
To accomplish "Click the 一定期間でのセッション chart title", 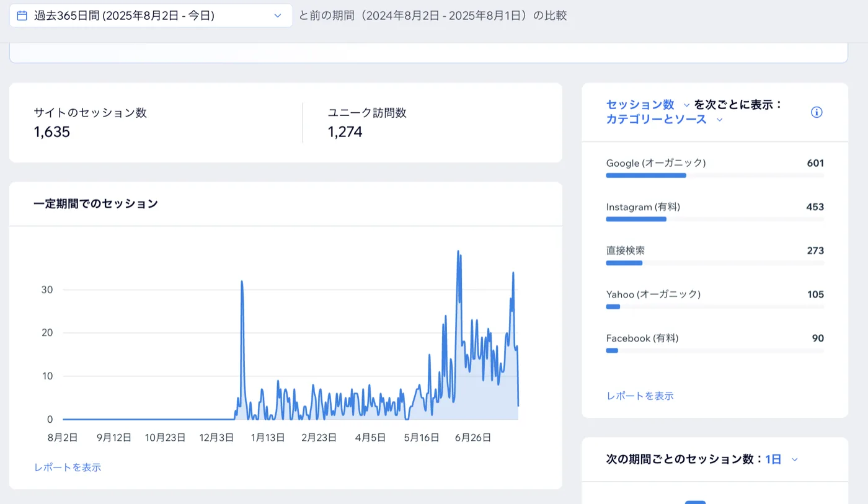I will tap(95, 203).
